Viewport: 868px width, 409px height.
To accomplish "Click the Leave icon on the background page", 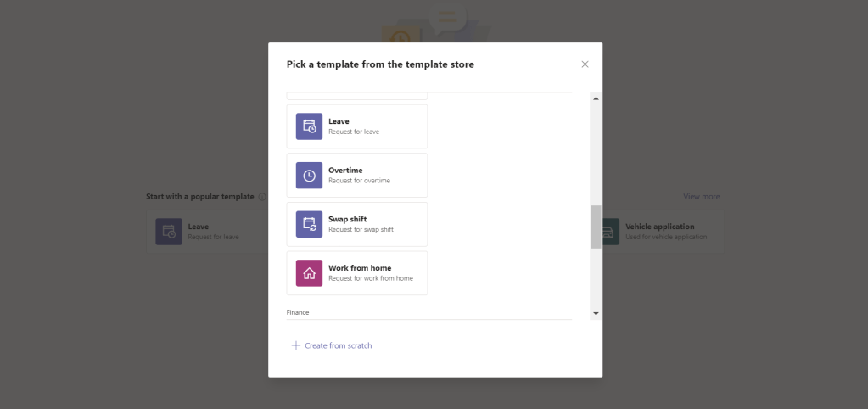I will click(168, 232).
